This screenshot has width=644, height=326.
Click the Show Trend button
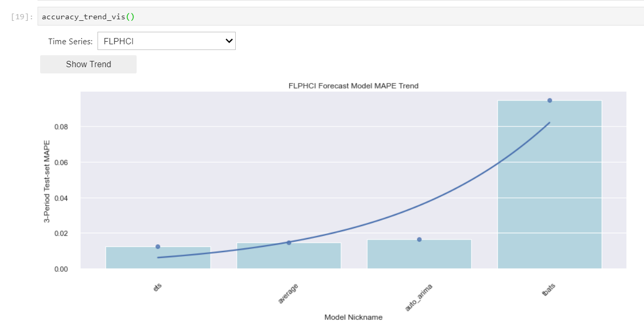point(88,64)
